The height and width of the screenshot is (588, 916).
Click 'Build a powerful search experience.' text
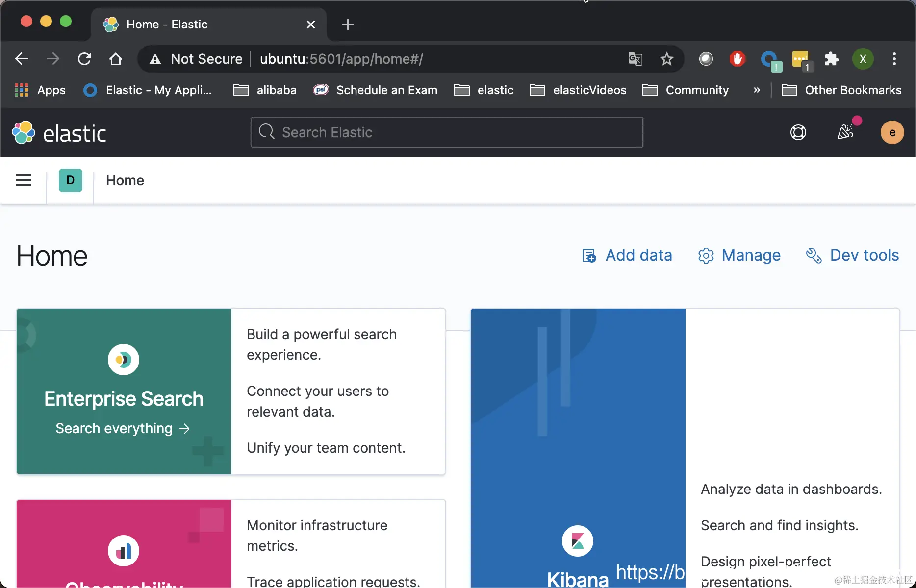click(322, 344)
